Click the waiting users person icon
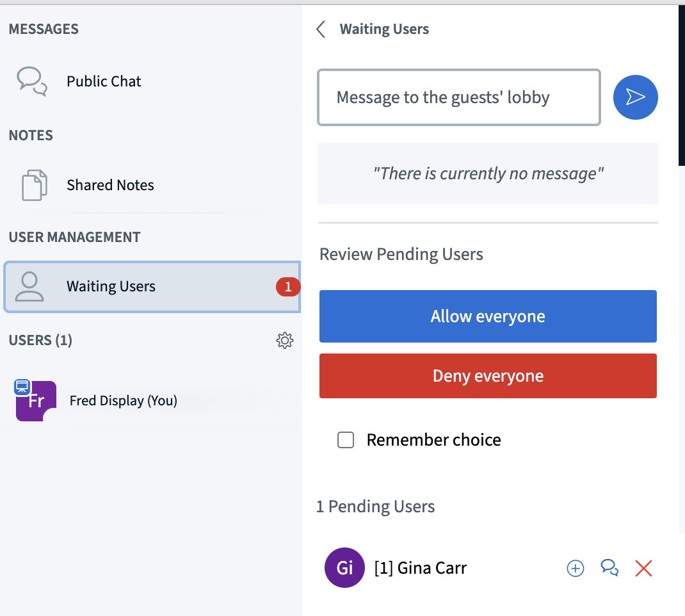 click(x=29, y=287)
